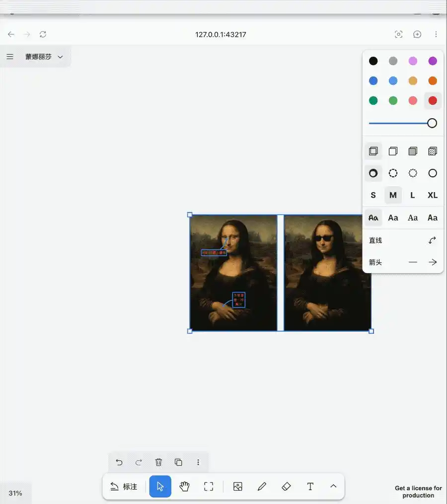This screenshot has width=447, height=504.
Task: Select the semi fill style option
Action: [x=393, y=151]
